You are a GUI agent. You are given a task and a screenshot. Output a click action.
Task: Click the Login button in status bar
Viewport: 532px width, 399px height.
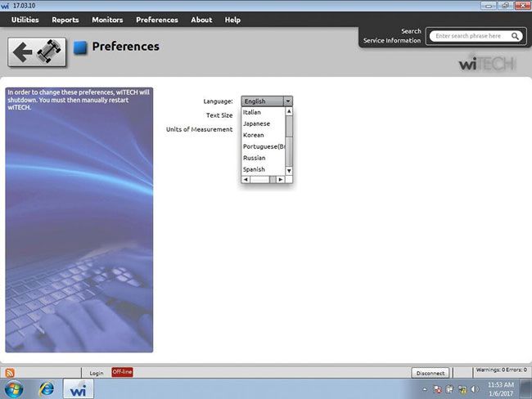97,373
